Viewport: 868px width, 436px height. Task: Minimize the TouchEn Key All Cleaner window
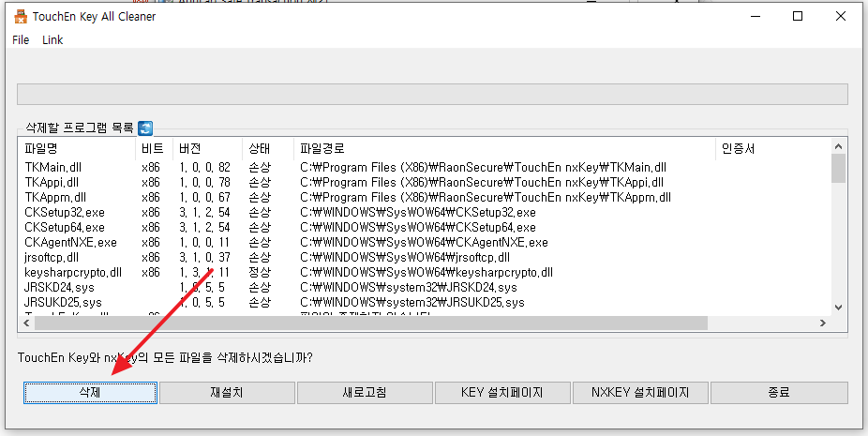tap(755, 17)
